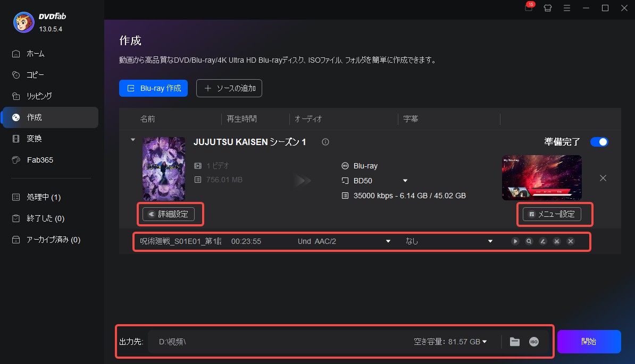Image resolution: width=635 pixels, height=364 pixels.
Task: Open the BD50 disc size dropdown
Action: (x=405, y=181)
